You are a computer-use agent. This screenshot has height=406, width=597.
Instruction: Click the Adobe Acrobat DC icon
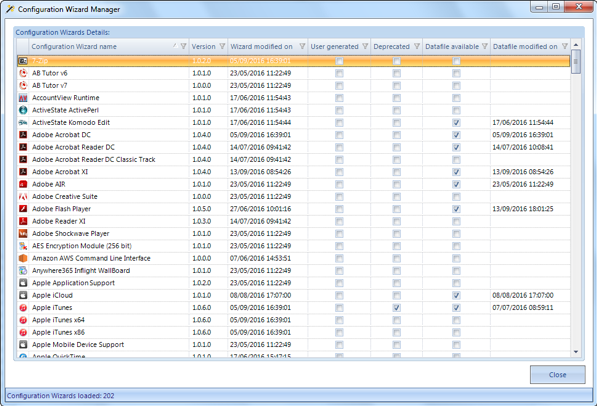click(x=23, y=135)
